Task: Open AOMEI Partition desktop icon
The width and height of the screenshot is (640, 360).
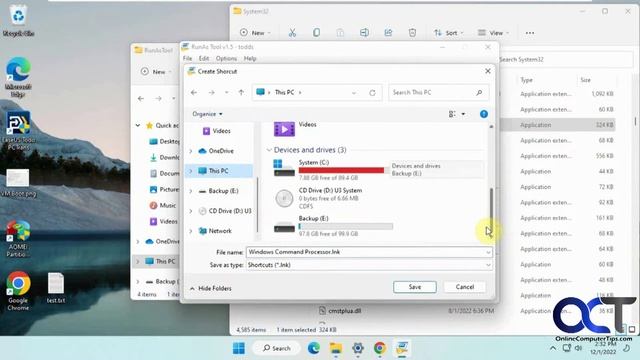Action: tap(18, 239)
